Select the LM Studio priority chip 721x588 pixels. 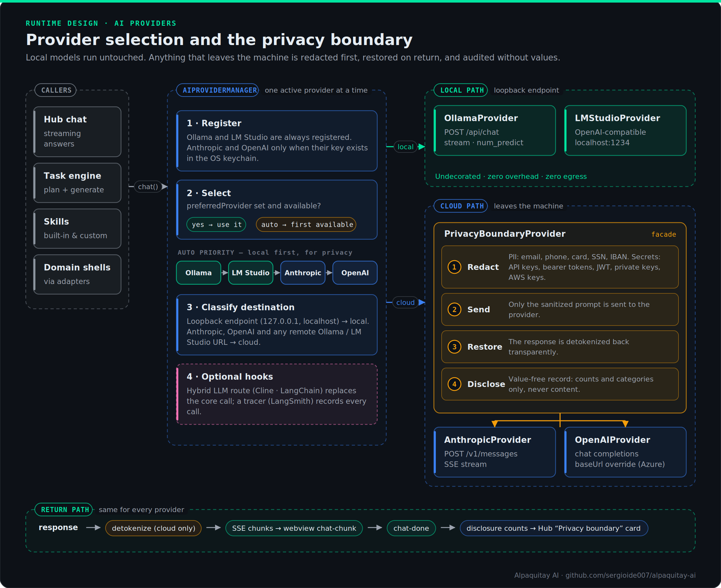click(251, 273)
